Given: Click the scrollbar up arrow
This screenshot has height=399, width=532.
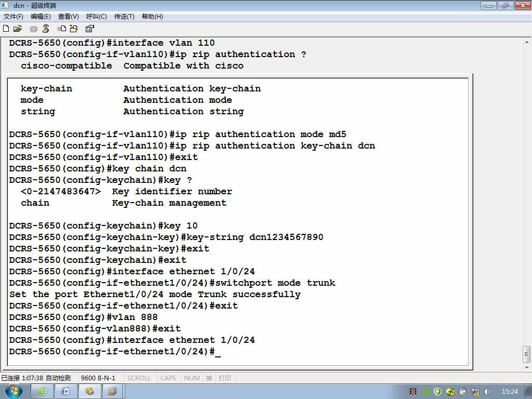Looking at the screenshot, I should tap(527, 43).
